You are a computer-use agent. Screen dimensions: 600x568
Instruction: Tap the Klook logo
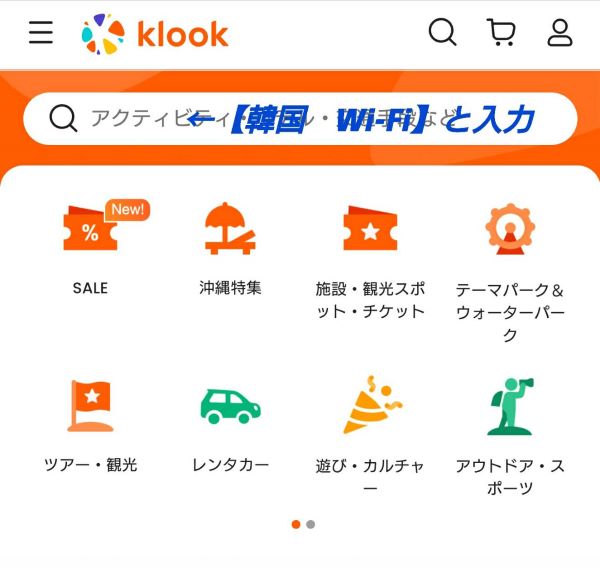pos(155,34)
